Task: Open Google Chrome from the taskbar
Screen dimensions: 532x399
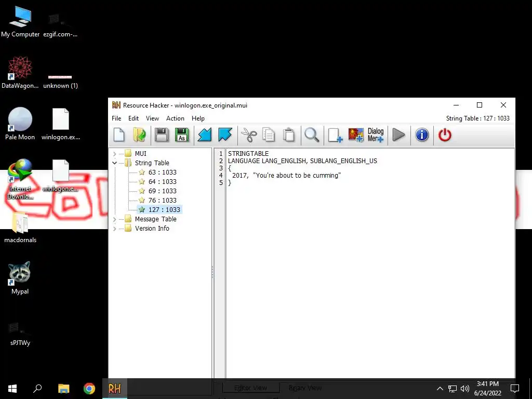Action: pyautogui.click(x=89, y=389)
